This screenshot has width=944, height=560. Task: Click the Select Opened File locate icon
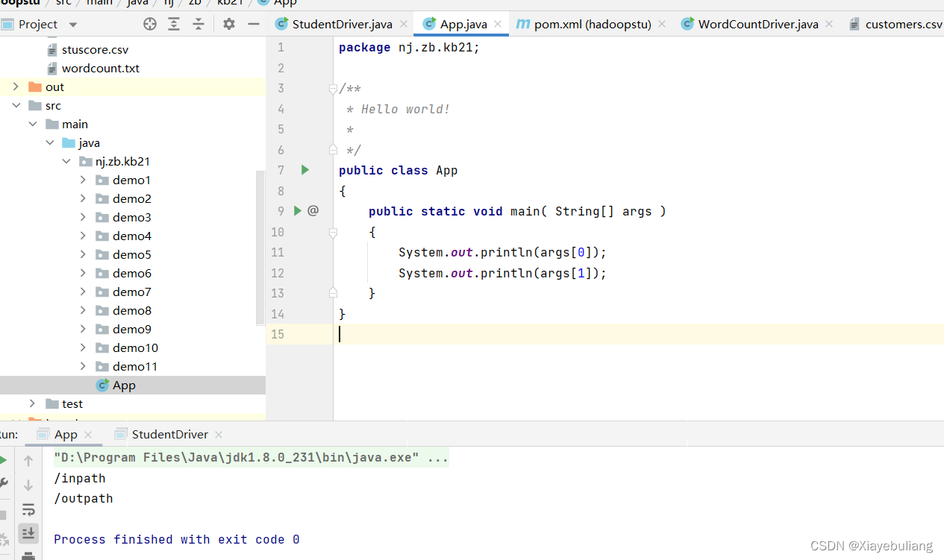point(150,24)
